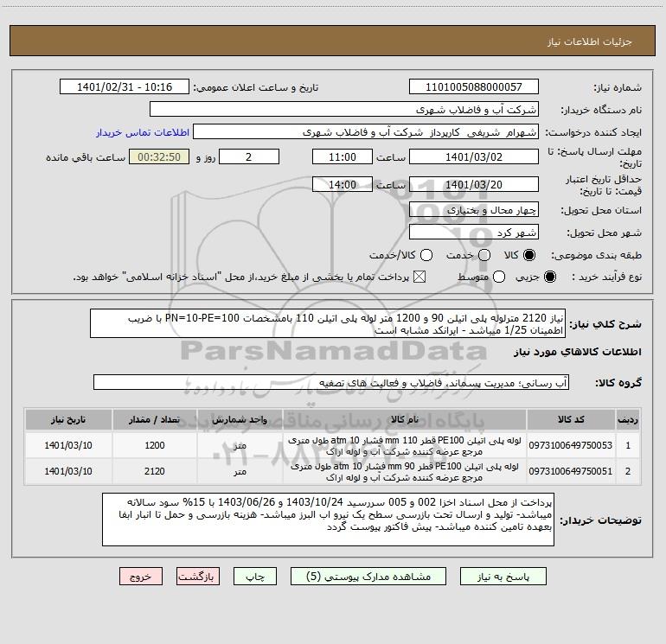This screenshot has height=644, width=666.
Task: Select the جزیی purchase type radio
Action: pos(550,277)
